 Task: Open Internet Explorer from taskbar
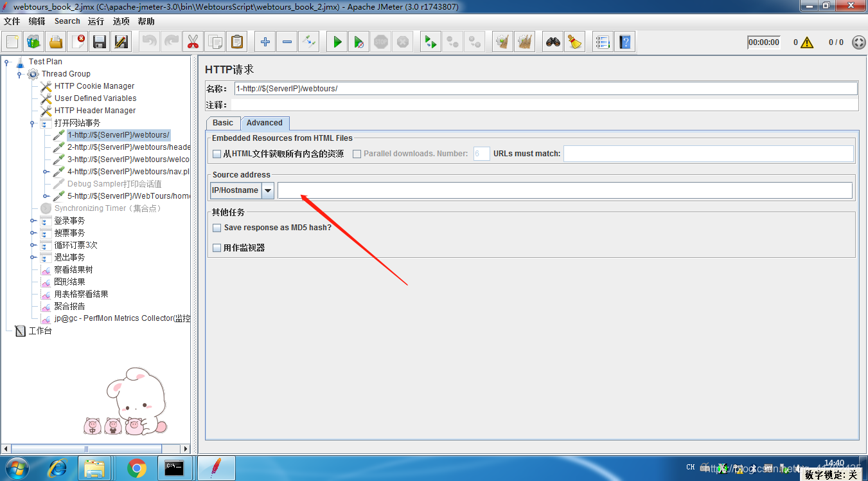[x=57, y=468]
